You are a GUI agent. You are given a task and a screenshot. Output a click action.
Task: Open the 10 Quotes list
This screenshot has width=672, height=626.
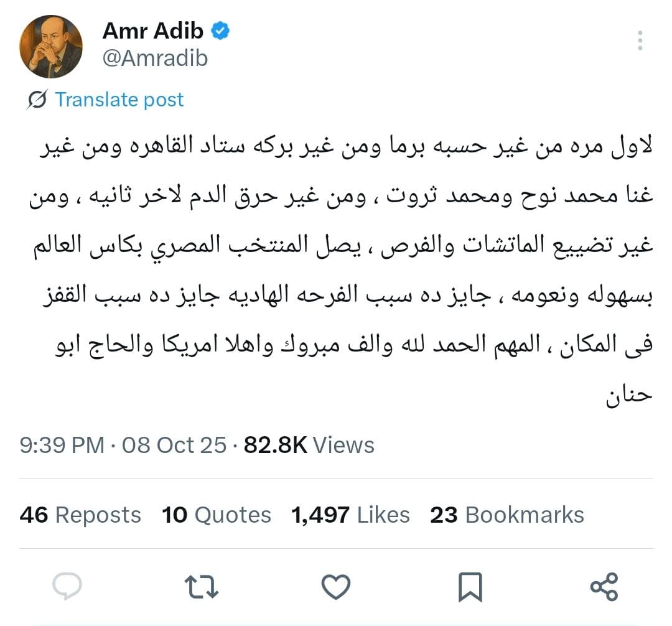[x=217, y=515]
